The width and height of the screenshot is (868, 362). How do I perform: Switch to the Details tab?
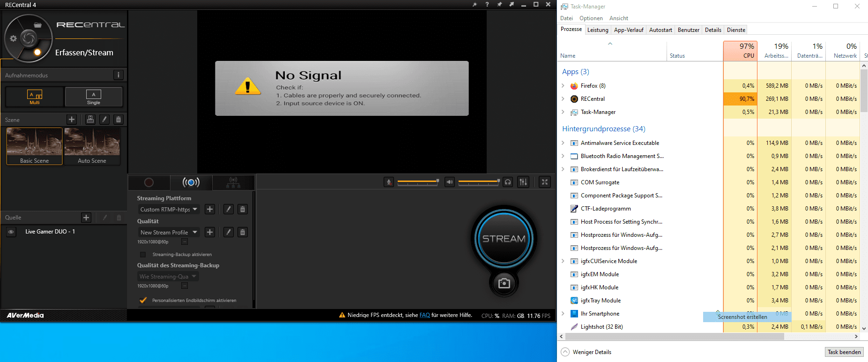click(713, 30)
